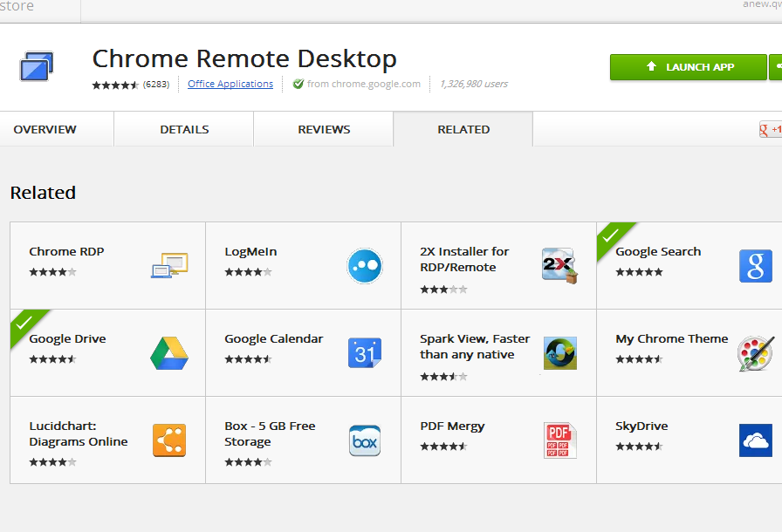
Task: Open the Google Drive triangle icon
Action: click(169, 353)
